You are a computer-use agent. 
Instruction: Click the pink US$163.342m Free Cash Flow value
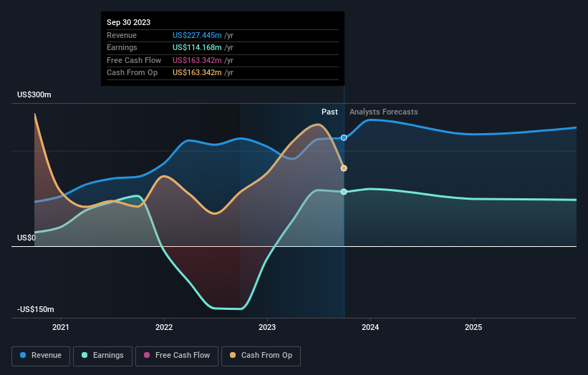[197, 60]
